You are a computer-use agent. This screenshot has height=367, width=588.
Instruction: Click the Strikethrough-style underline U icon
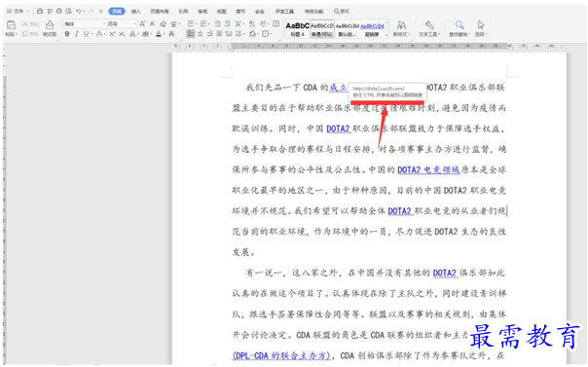pos(87,34)
